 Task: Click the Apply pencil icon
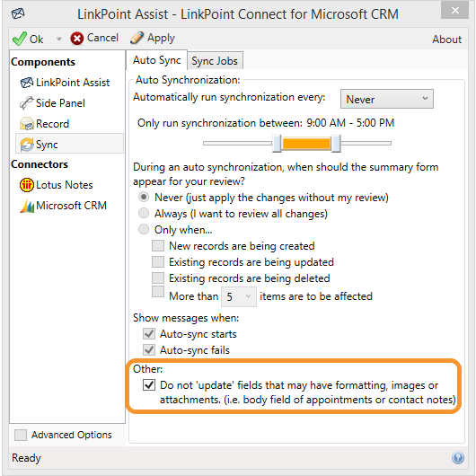click(x=137, y=39)
